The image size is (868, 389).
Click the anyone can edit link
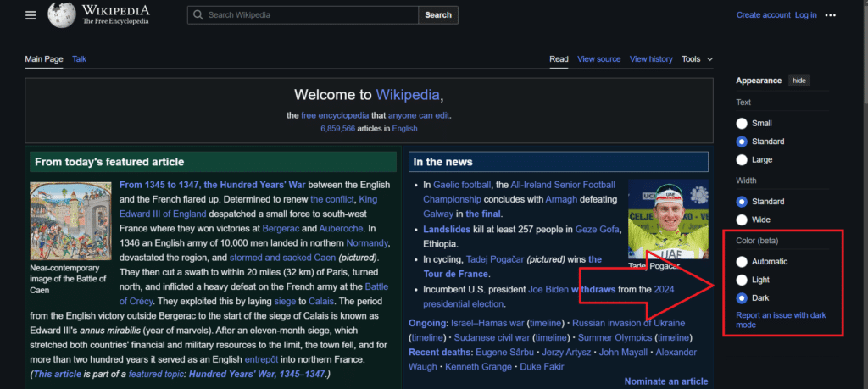[x=419, y=115]
